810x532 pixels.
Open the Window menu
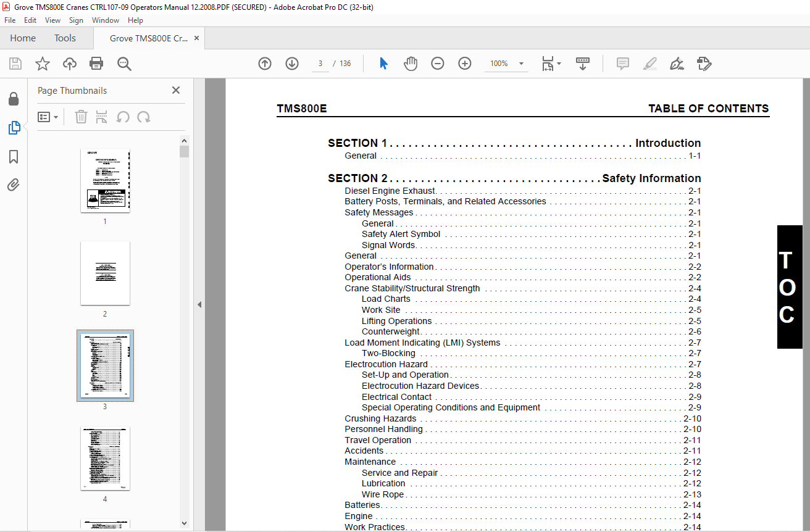pos(106,20)
